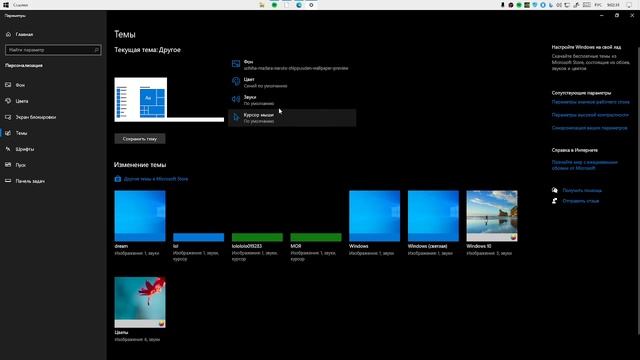Open the Курсор мыши setting text
Screen dimensions: 640x360
click(259, 118)
